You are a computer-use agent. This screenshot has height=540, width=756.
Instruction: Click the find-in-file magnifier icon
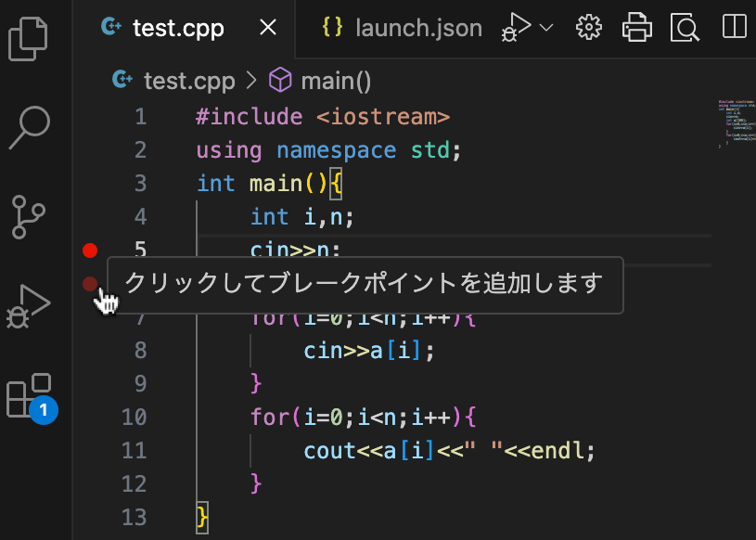tap(686, 28)
